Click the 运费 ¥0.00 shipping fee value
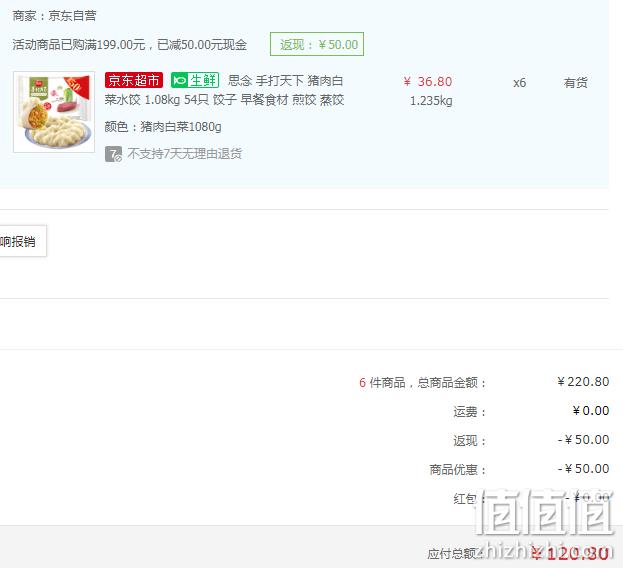 [x=590, y=411]
